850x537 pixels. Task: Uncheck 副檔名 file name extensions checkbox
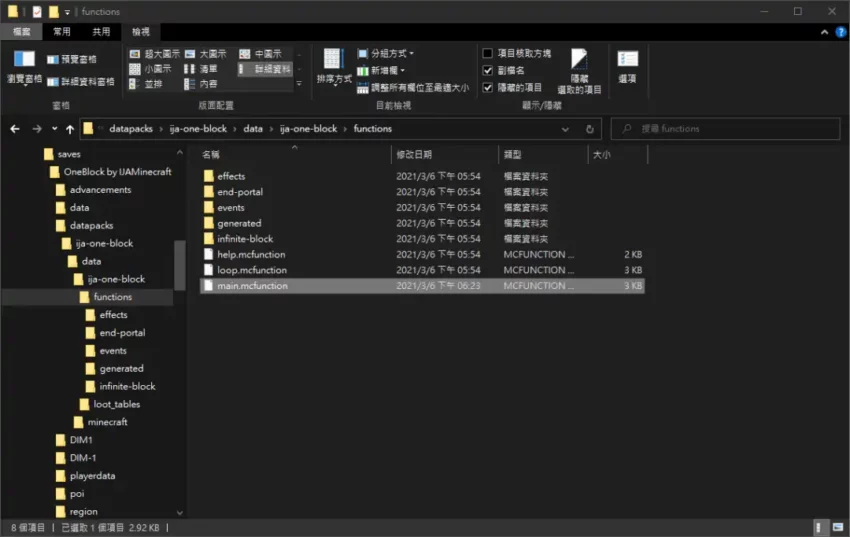487,70
